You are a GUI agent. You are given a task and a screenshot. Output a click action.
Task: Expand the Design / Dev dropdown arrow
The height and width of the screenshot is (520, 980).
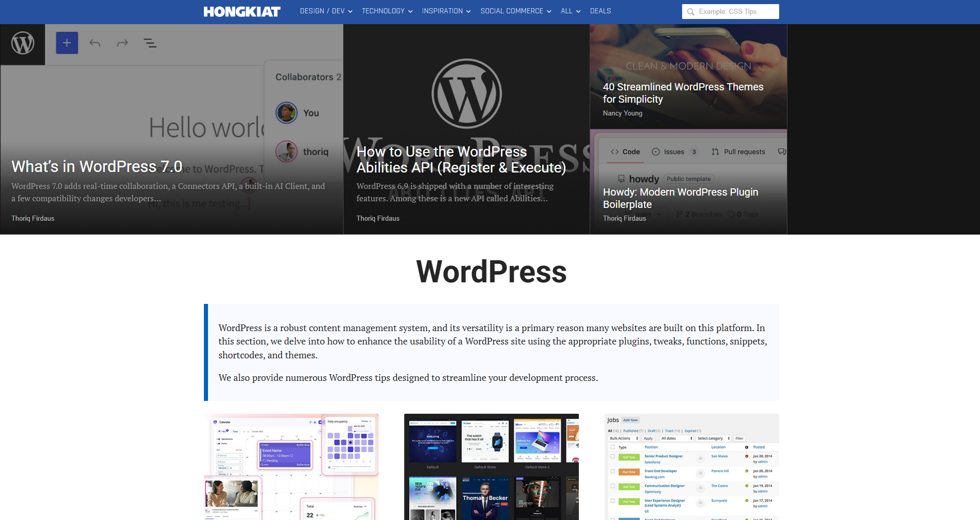[350, 11]
